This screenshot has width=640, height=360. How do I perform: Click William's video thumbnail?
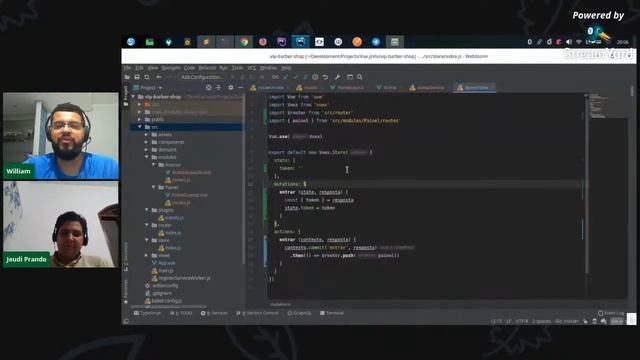tap(61, 136)
